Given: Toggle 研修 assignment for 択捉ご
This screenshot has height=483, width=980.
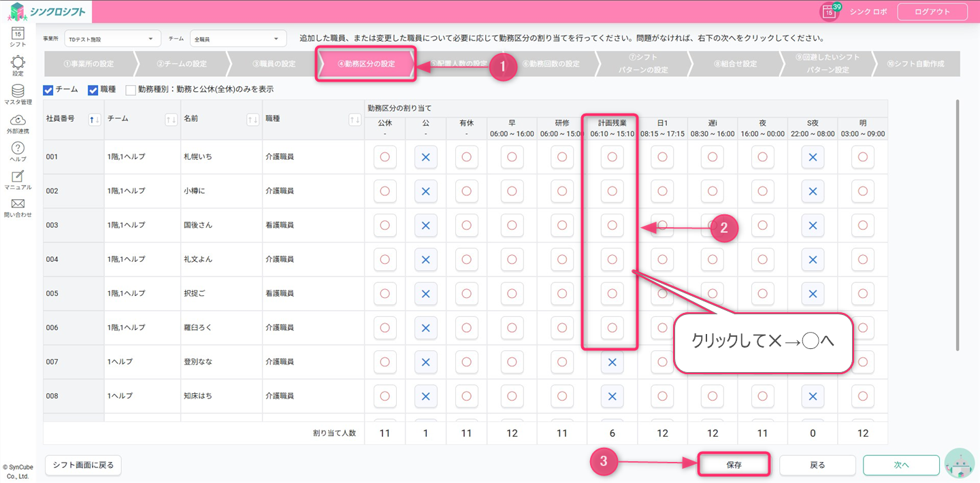Looking at the screenshot, I should 562,293.
